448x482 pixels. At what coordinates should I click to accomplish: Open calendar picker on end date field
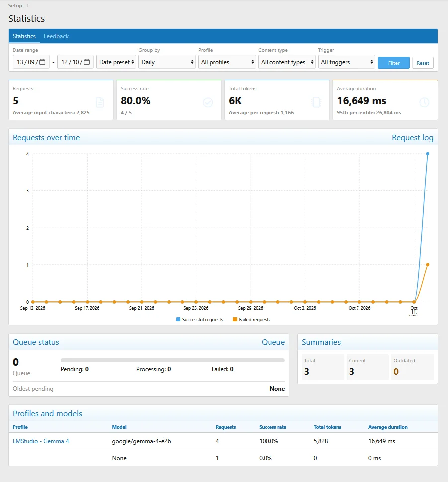tap(87, 62)
